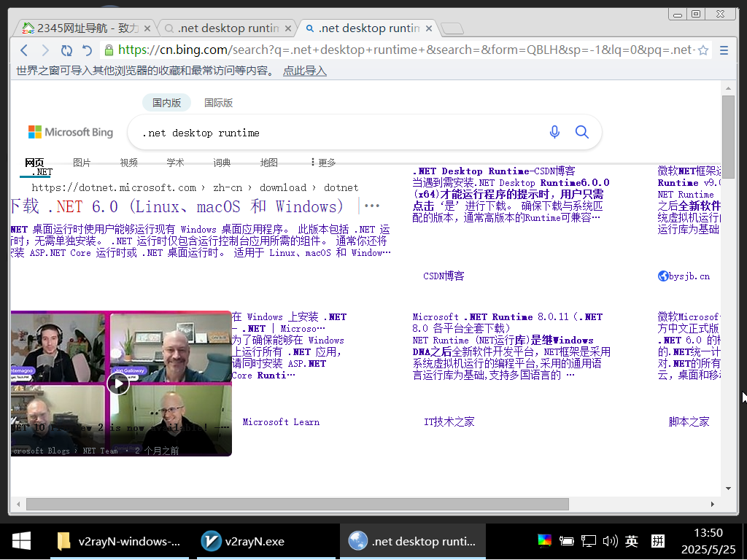Click the CSDN博客 source label
This screenshot has height=560, width=747.
point(444,276)
